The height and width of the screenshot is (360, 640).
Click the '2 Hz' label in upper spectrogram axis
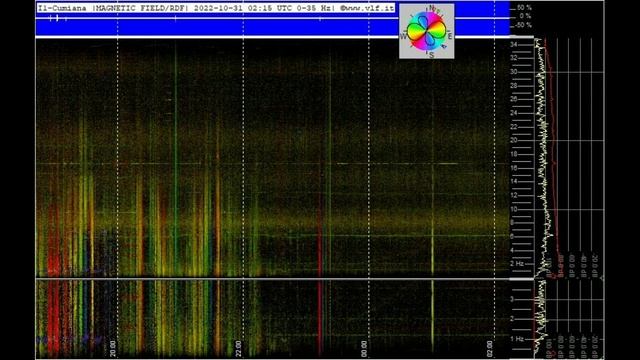[x=516, y=264]
